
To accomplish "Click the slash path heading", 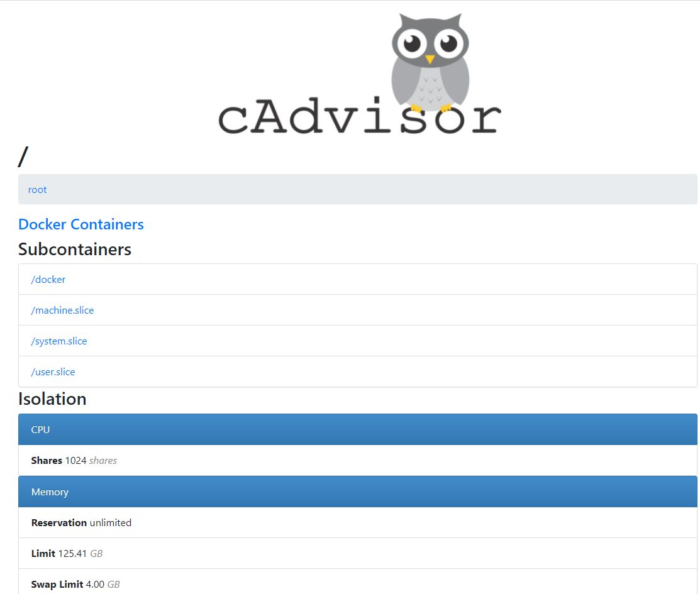I will tap(23, 157).
